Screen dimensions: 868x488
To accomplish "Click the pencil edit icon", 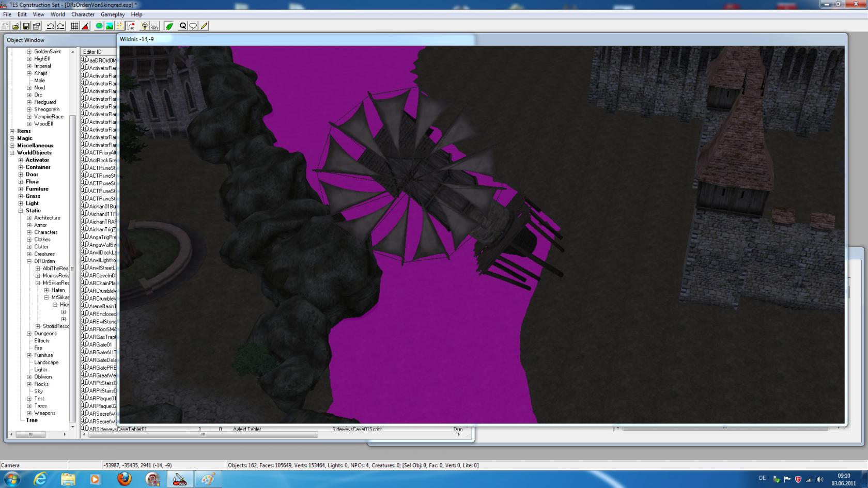I will coord(204,26).
